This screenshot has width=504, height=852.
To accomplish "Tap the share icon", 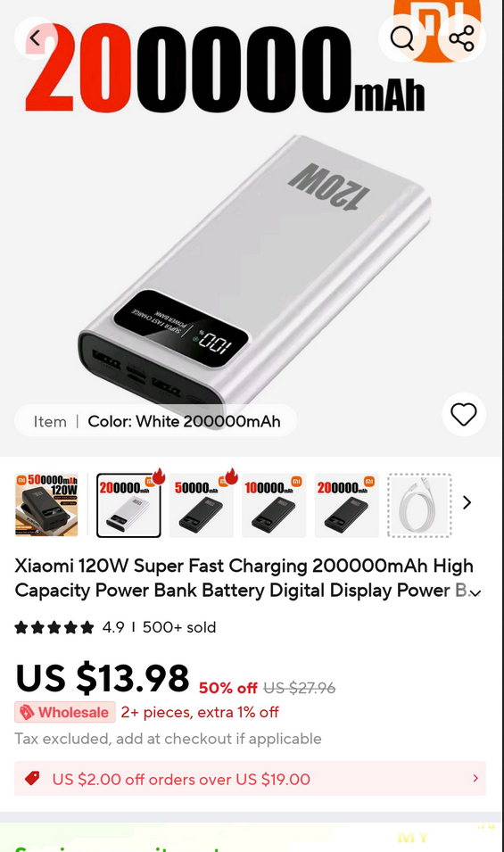I will click(x=461, y=38).
